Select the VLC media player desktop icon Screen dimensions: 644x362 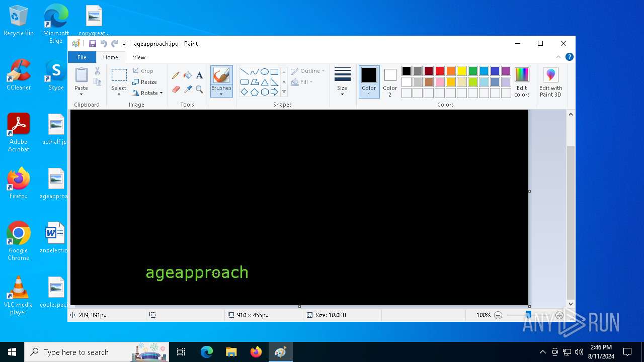19,296
